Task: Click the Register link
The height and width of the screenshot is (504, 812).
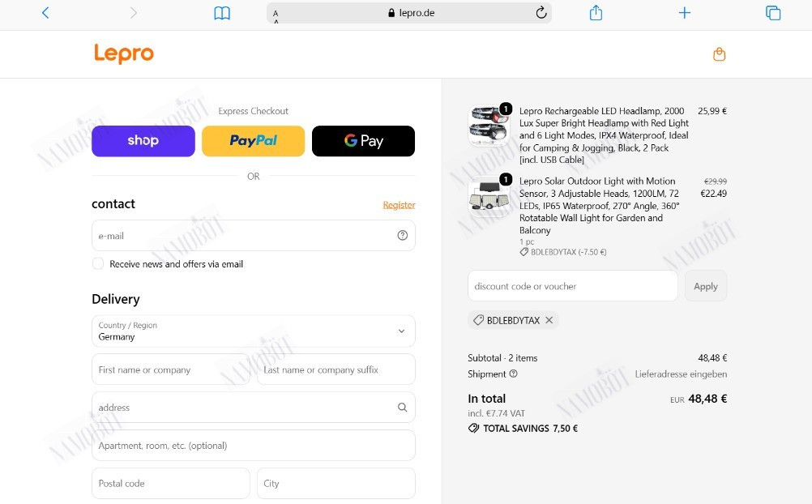Action: pos(399,205)
